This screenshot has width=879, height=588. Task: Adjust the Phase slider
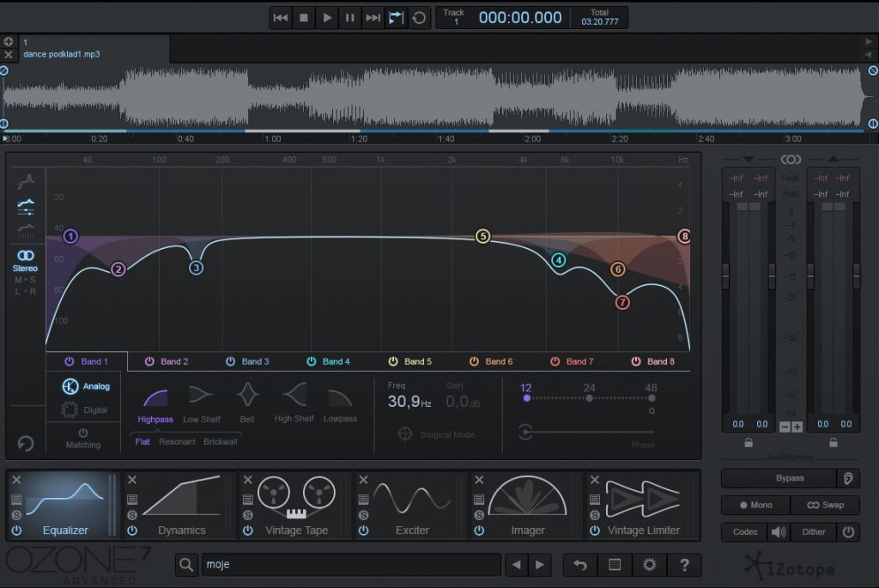pyautogui.click(x=586, y=432)
